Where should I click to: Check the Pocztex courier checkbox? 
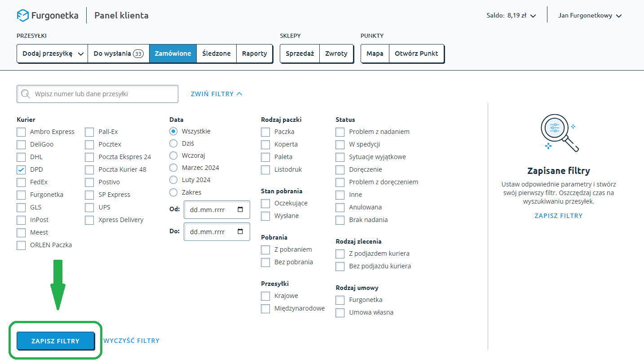[89, 144]
